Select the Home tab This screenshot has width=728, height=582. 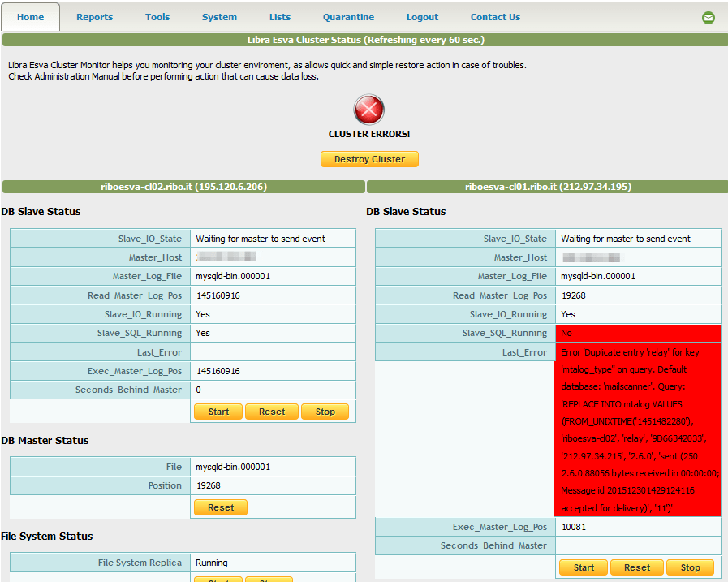(31, 17)
